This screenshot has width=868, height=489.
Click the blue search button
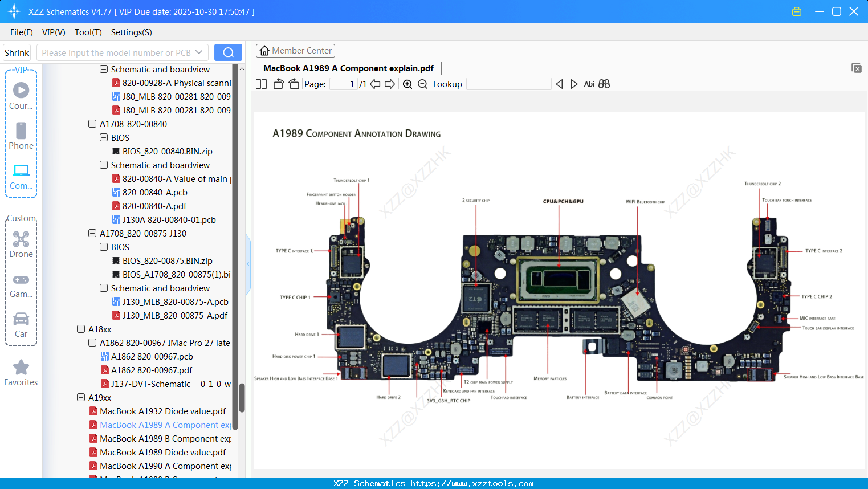click(228, 52)
